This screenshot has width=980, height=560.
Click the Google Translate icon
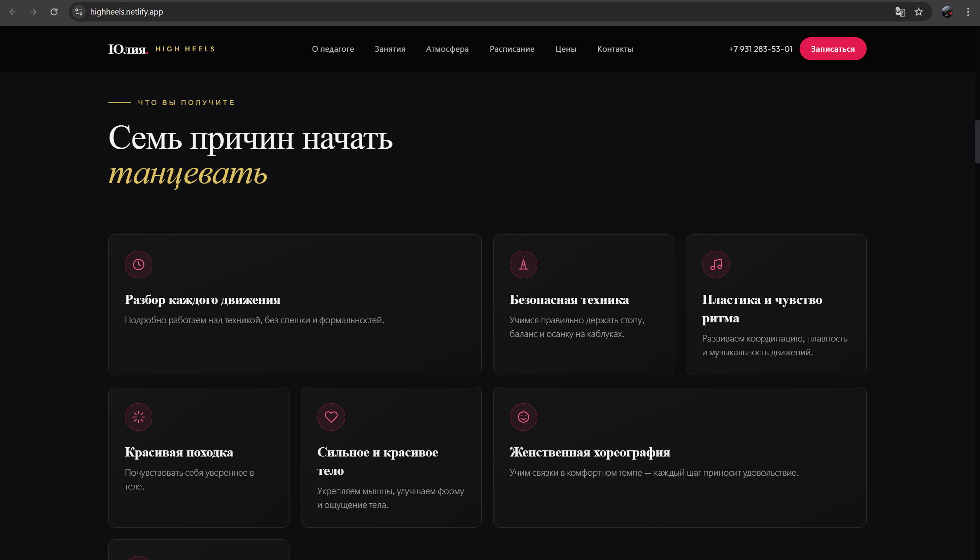point(900,12)
